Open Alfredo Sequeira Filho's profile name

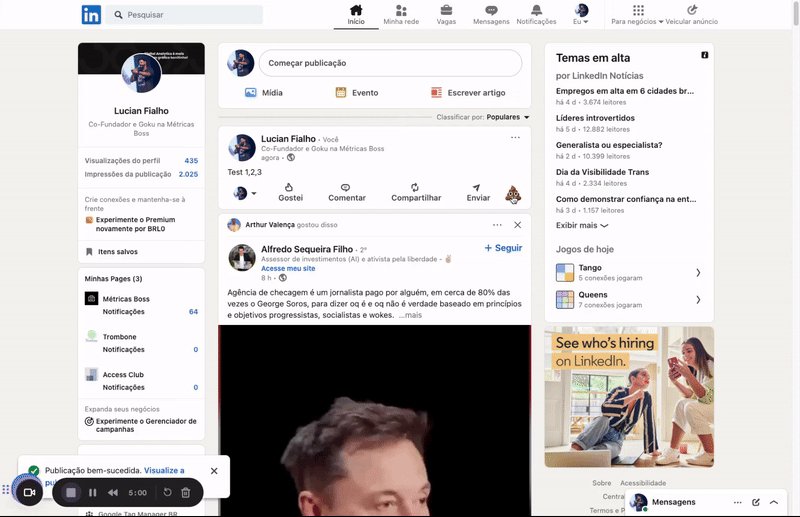pyautogui.click(x=307, y=249)
